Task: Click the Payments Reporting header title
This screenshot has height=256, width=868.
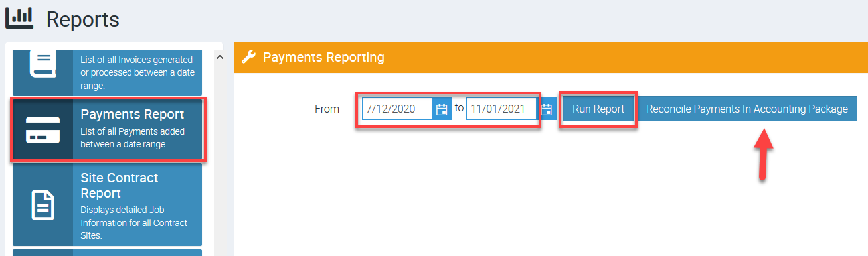Action: coord(323,57)
